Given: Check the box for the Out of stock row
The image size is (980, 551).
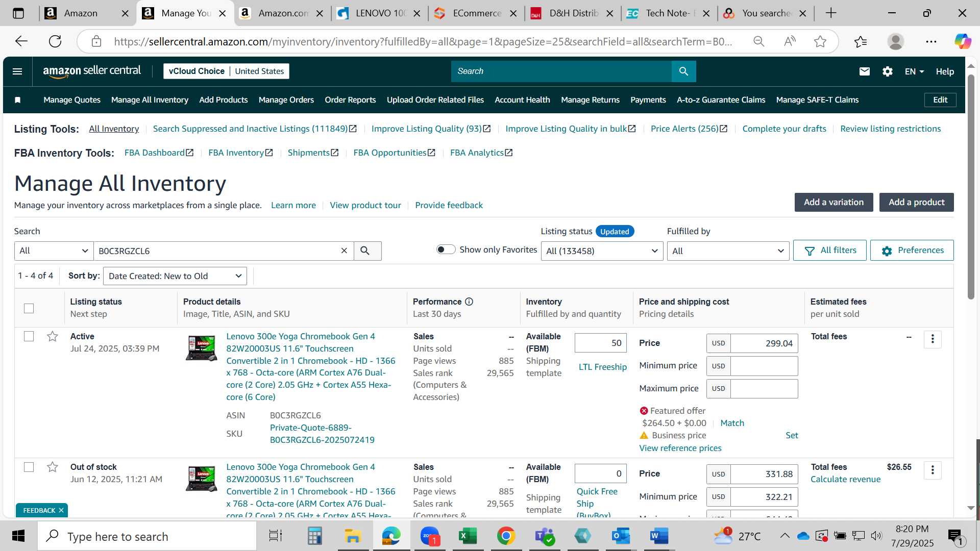Looking at the screenshot, I should pyautogui.click(x=29, y=467).
